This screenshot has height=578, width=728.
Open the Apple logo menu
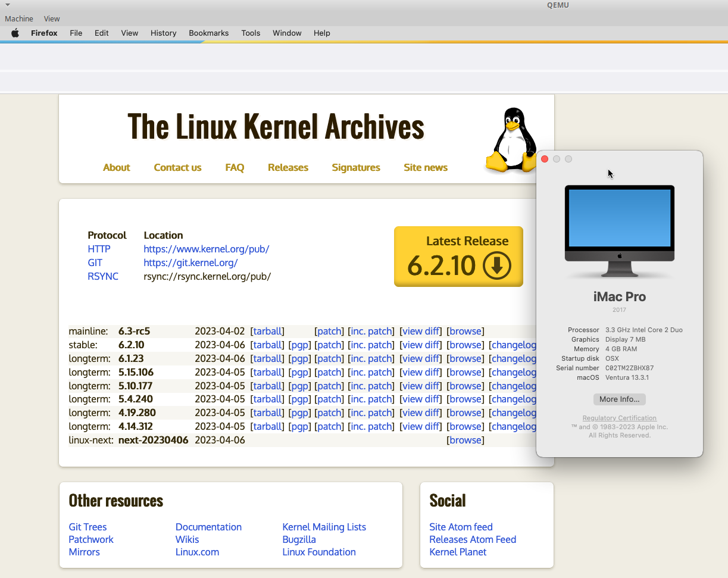(x=15, y=33)
